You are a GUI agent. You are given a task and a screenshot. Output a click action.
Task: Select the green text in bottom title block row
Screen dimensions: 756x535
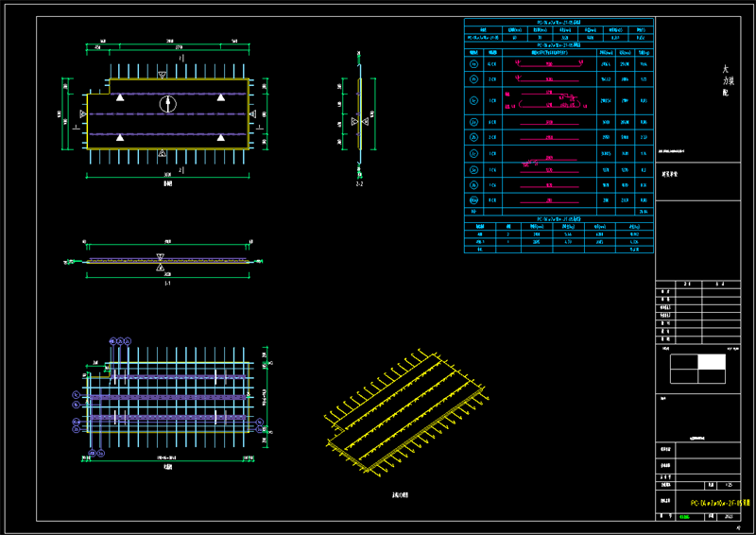684,517
